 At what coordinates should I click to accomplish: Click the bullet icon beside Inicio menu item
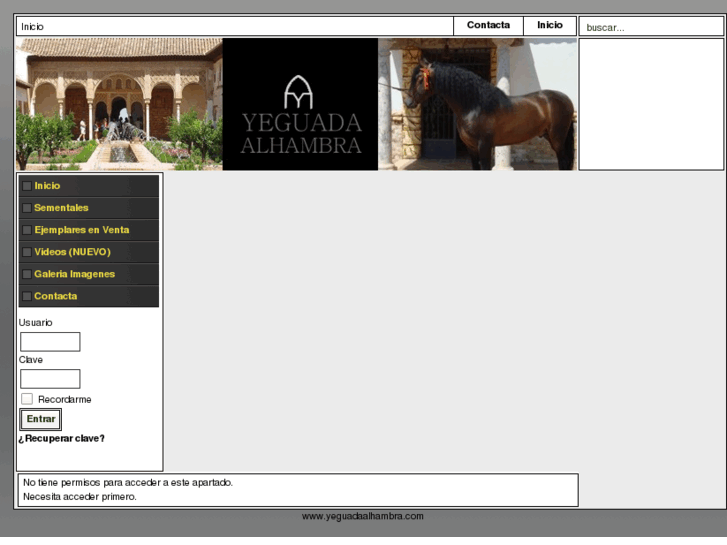27,186
